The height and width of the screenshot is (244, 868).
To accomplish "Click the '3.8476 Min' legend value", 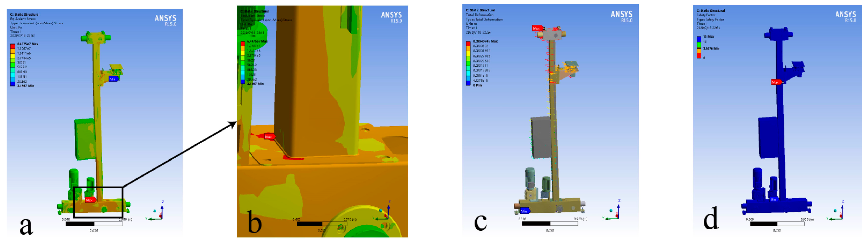I will [x=711, y=49].
